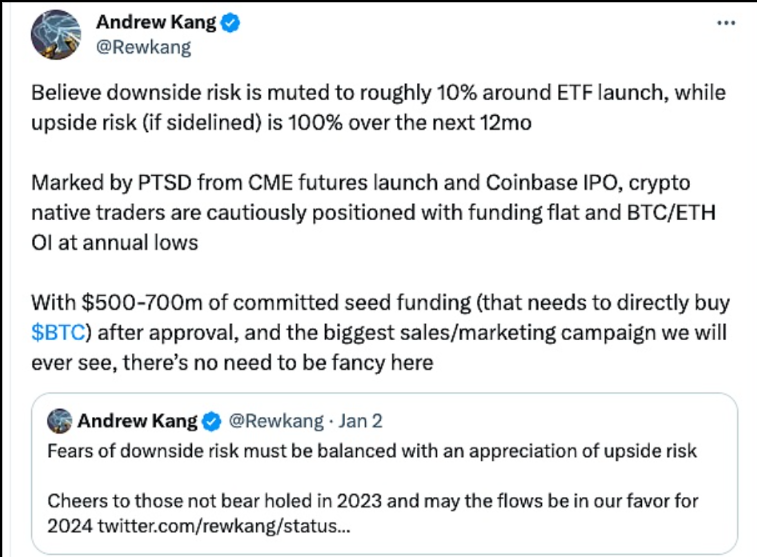This screenshot has height=557, width=757.
Task: Click the small avatar in the quoted tweet
Action: [61, 419]
